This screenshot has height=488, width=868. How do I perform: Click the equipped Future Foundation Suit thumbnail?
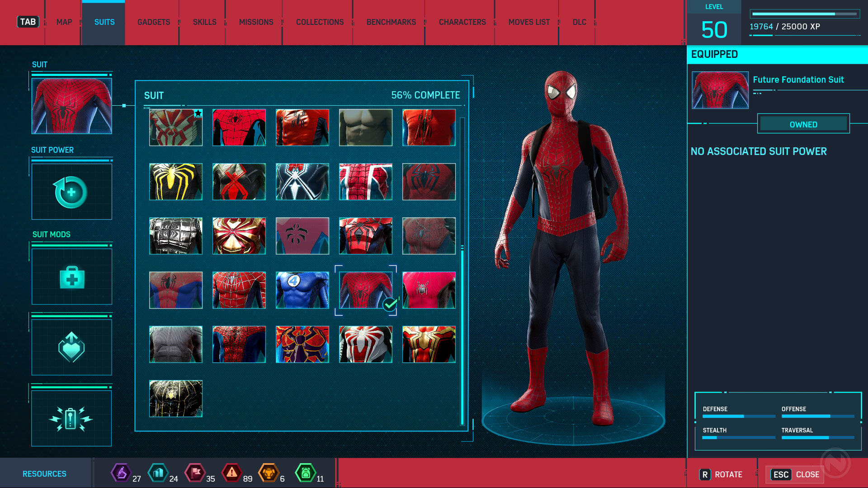tap(719, 90)
